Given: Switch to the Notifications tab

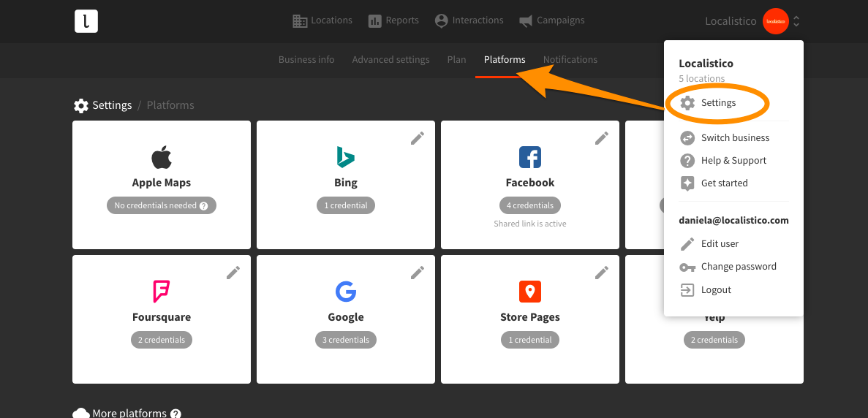Looking at the screenshot, I should [570, 60].
